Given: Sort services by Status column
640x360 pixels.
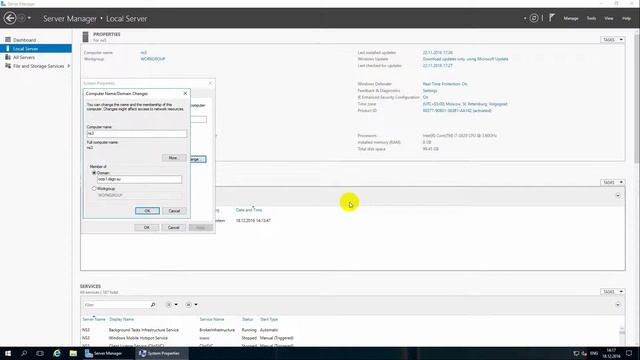Looking at the screenshot, I should tap(247, 319).
